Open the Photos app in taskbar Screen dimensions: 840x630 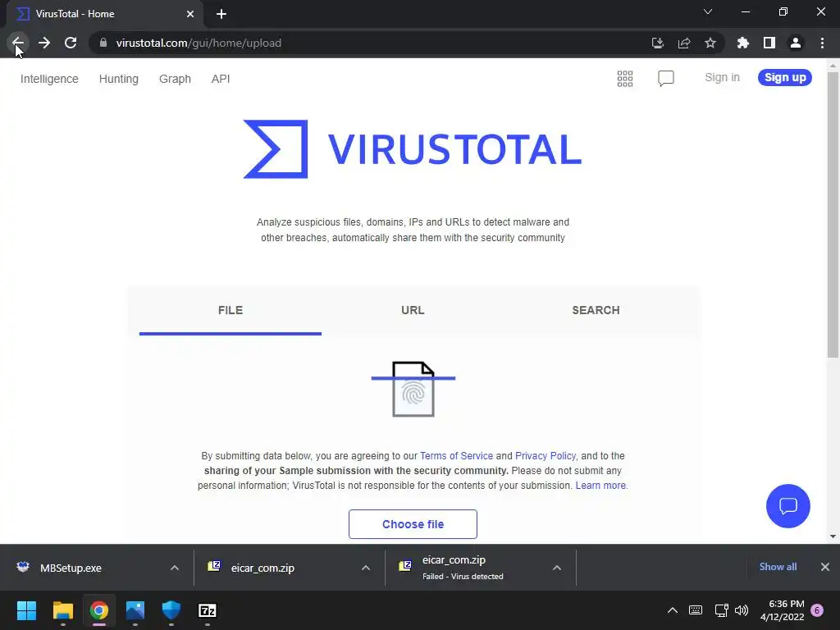click(x=135, y=610)
